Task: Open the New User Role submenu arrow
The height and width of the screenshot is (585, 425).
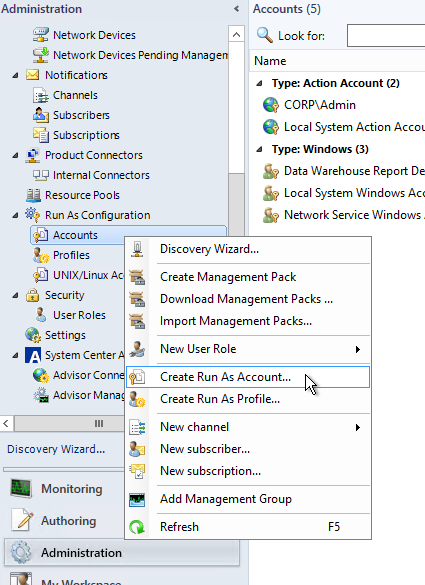Action: coord(357,349)
